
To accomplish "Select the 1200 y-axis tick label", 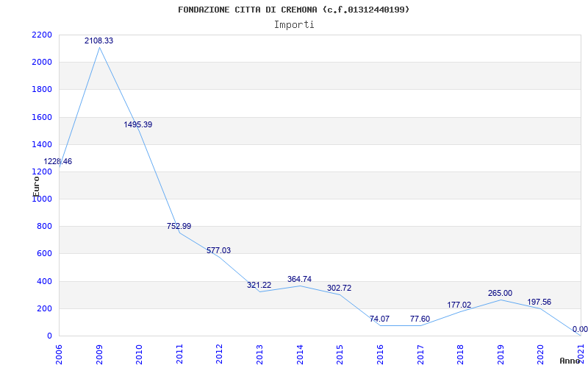I will tap(42, 172).
